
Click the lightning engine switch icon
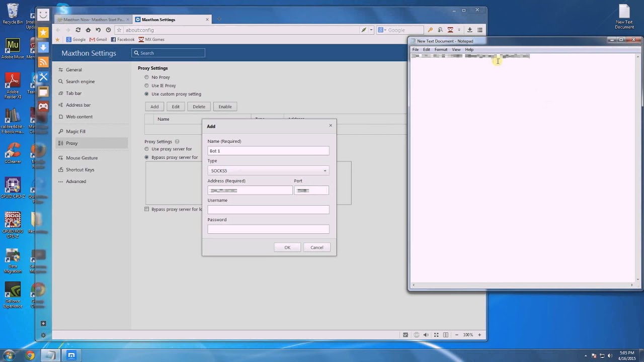tap(364, 30)
